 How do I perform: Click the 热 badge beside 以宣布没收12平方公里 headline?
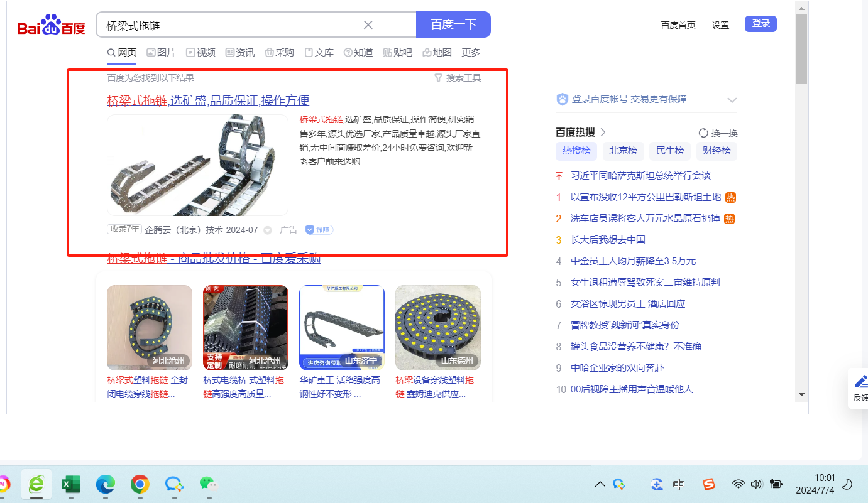[730, 197]
